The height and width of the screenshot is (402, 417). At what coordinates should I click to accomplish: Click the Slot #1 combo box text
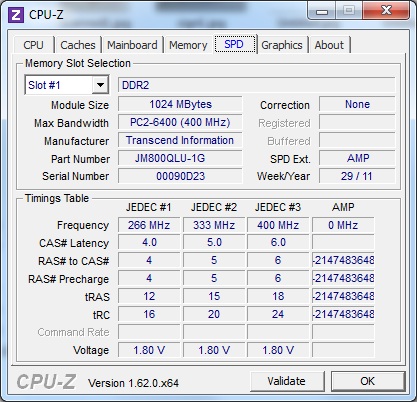[x=44, y=85]
